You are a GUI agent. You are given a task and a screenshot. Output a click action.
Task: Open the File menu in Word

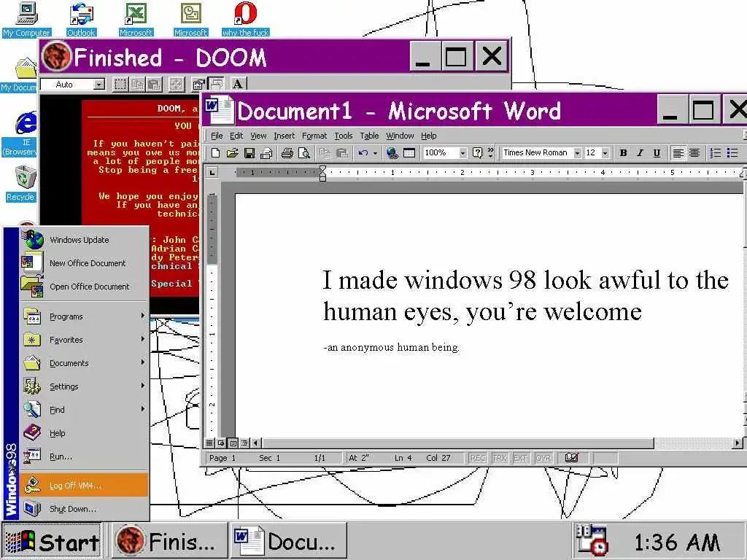point(217,136)
